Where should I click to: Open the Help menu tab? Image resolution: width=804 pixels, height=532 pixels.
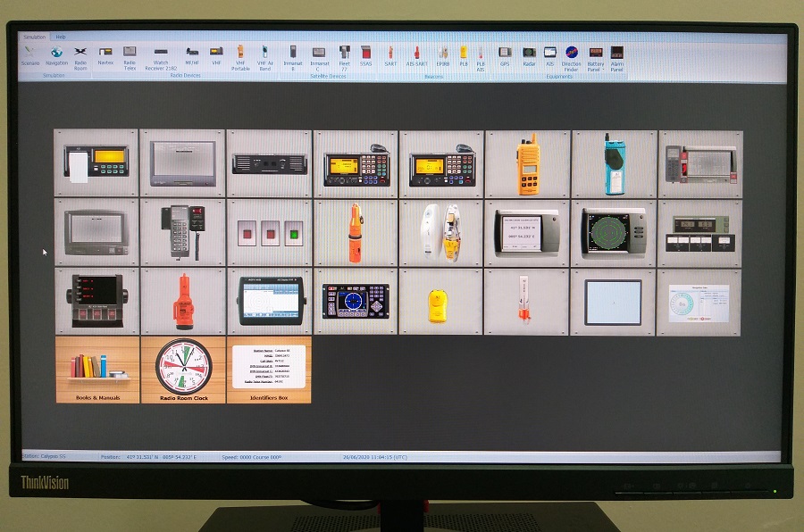click(x=61, y=37)
